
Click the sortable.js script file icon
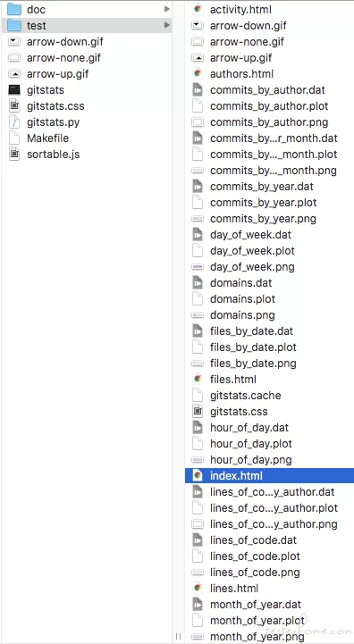click(x=14, y=155)
